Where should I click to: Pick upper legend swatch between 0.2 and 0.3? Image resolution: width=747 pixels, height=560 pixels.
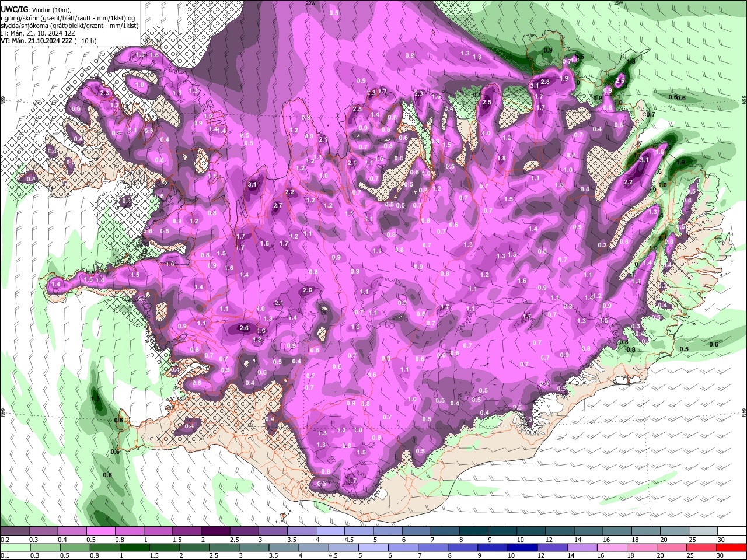pyautogui.click(x=15, y=531)
